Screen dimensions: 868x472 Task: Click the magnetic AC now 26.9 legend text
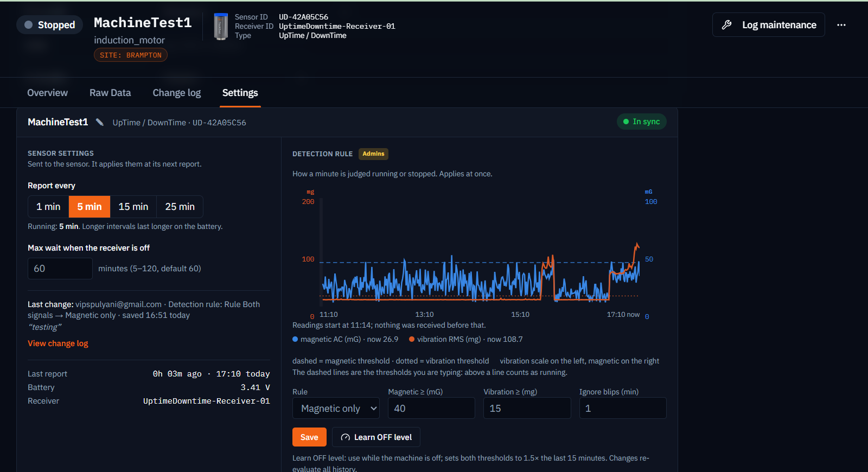[x=349, y=339]
